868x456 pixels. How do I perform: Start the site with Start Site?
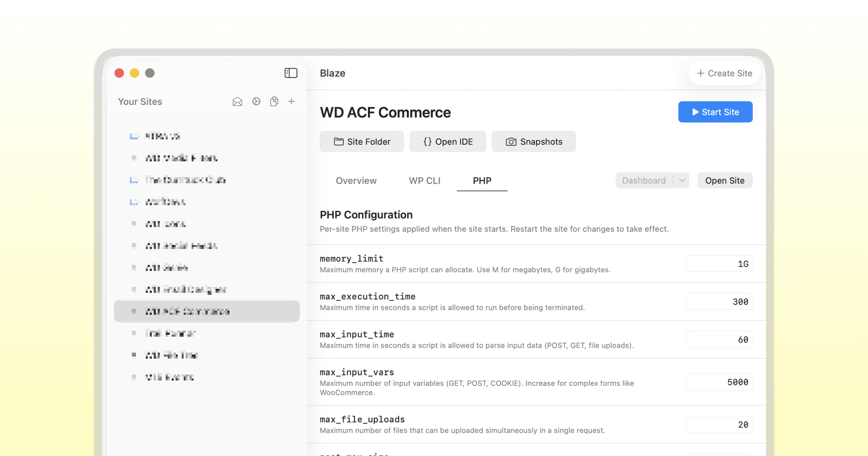715,112
